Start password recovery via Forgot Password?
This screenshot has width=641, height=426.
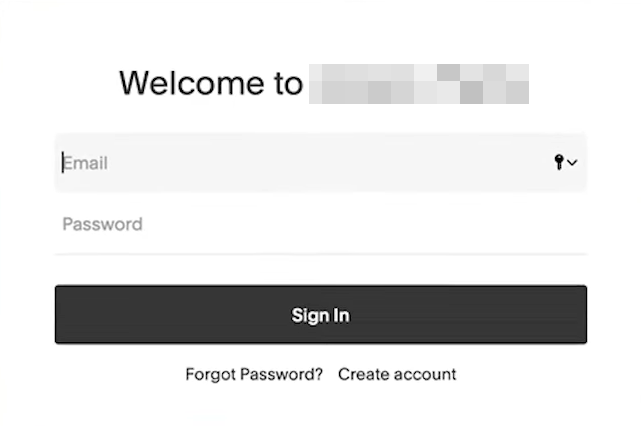point(254,374)
